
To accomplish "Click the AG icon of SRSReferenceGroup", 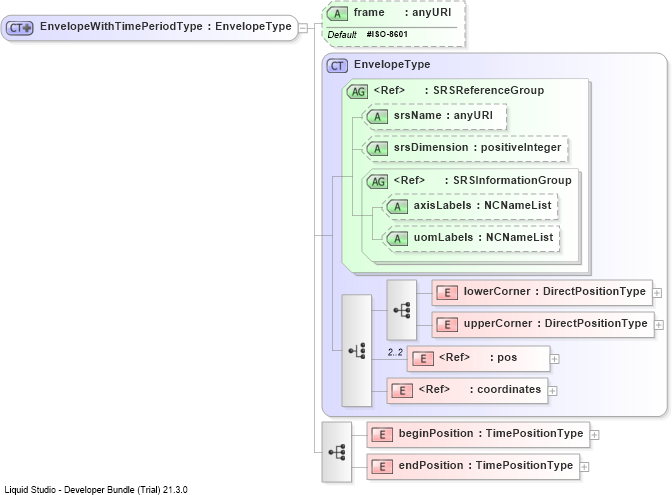I will [x=357, y=91].
